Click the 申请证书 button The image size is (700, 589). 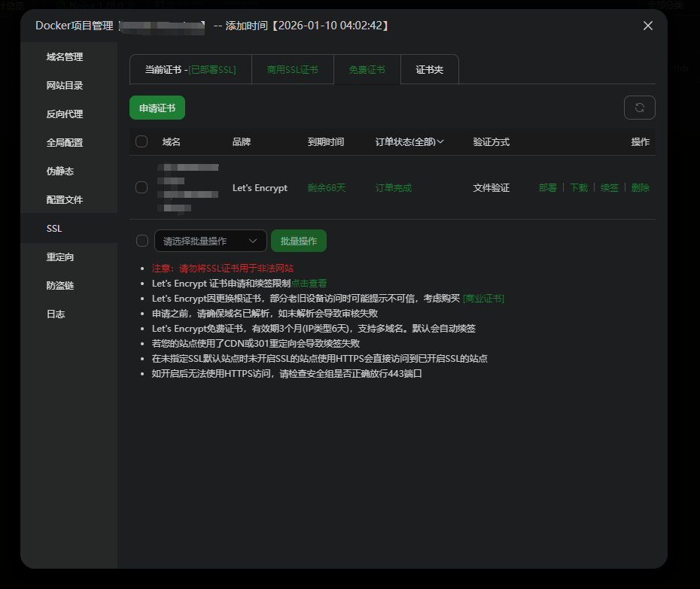pos(157,108)
